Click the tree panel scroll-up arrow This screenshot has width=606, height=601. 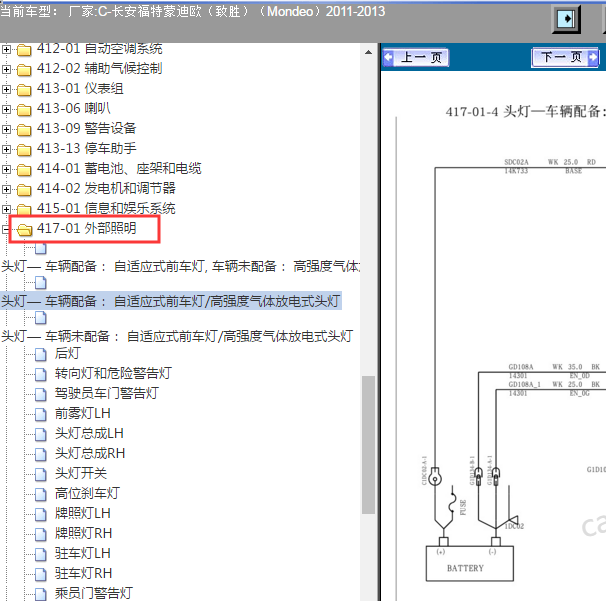point(368,52)
